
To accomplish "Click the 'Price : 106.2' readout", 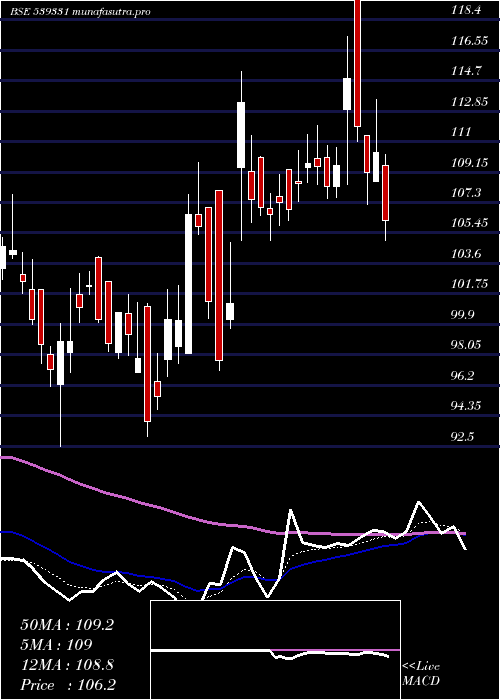I will click(x=69, y=685).
